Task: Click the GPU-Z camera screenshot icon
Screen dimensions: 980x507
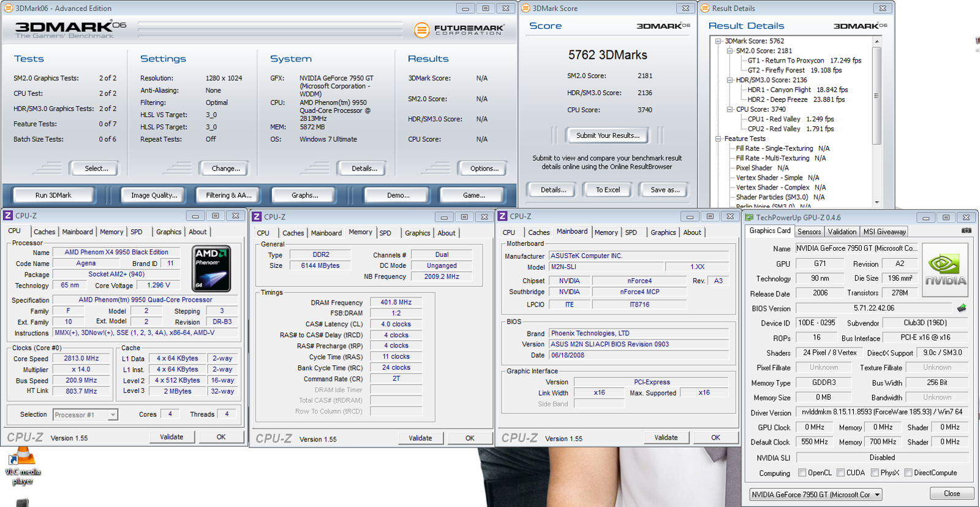Action: [x=966, y=231]
